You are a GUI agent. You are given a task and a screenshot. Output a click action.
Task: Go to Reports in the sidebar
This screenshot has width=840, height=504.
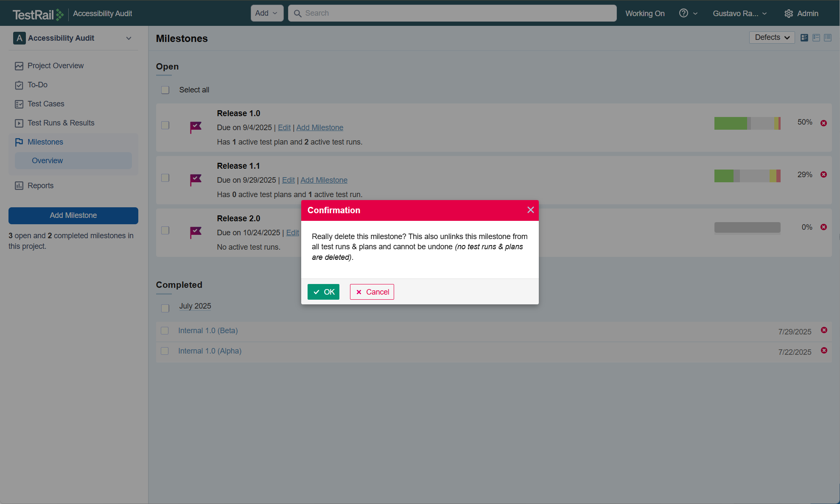pyautogui.click(x=40, y=186)
